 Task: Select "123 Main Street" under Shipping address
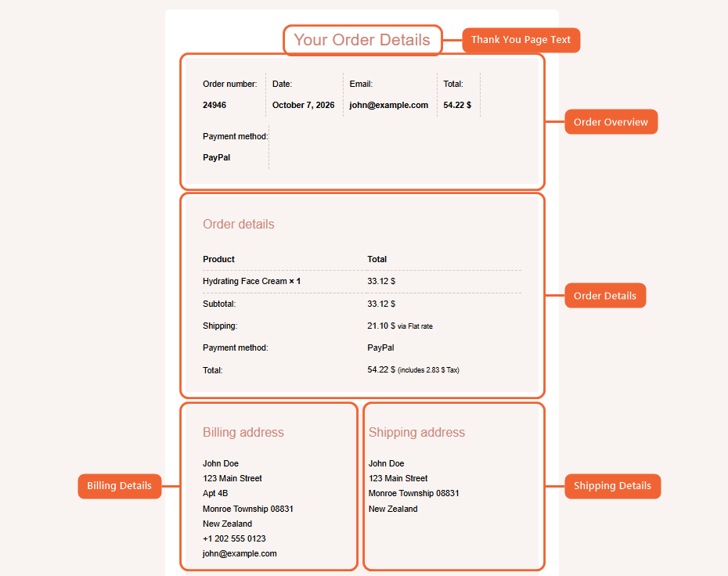coord(398,478)
